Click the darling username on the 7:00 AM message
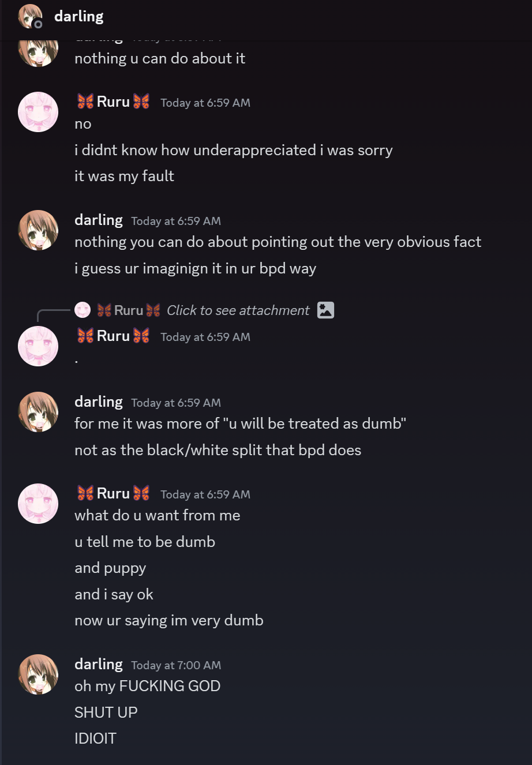Screen dimensions: 532x765 99,665
